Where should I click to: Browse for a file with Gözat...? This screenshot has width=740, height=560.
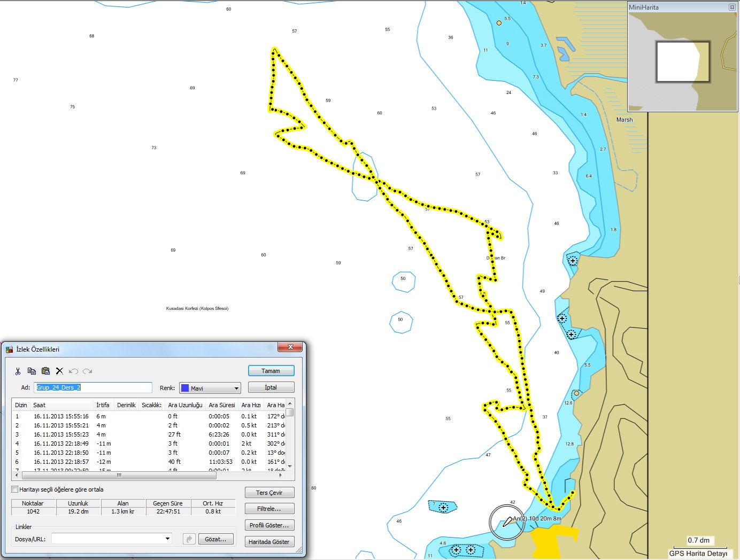click(x=215, y=539)
